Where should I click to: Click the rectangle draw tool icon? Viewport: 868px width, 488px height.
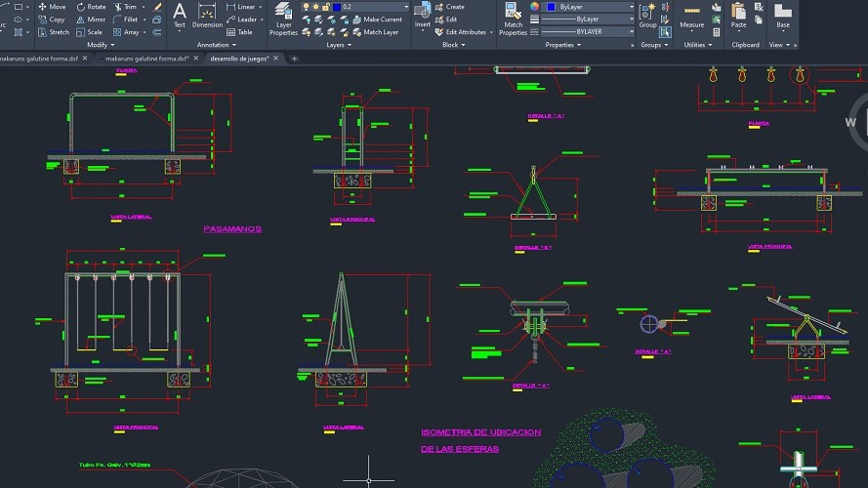(19, 7)
